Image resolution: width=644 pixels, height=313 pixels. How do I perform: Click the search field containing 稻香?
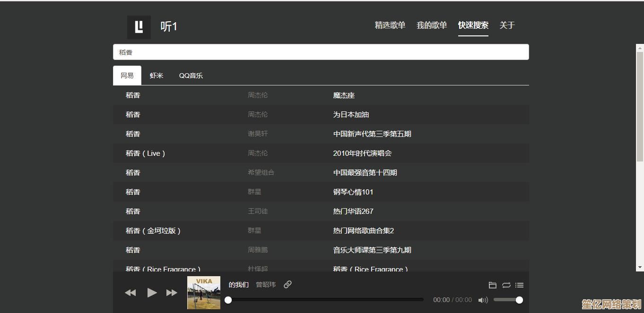pos(321,52)
